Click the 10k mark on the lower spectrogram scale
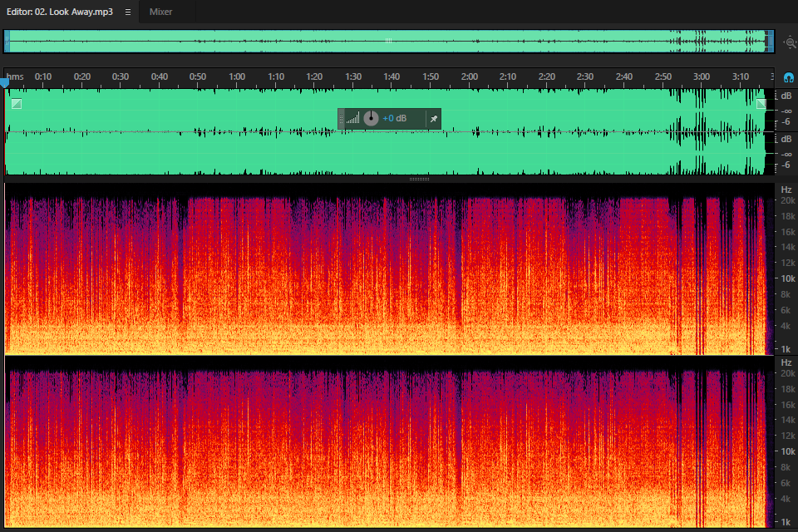Screen dimensions: 798x532 coord(788,451)
